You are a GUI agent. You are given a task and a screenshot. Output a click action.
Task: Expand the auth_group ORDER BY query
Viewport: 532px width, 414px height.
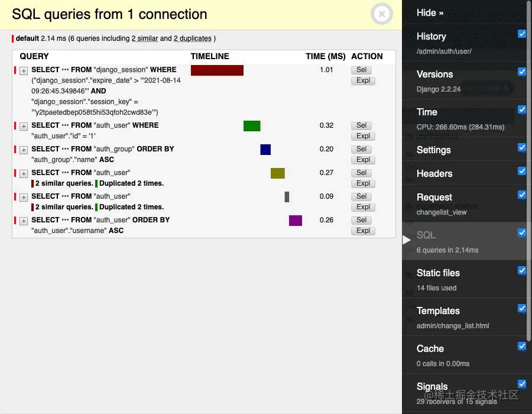coord(24,150)
